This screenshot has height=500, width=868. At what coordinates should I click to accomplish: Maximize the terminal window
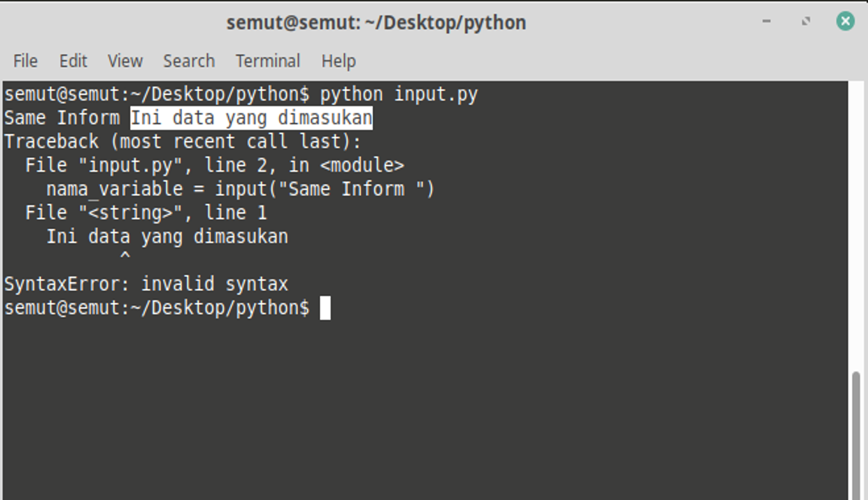coord(806,22)
